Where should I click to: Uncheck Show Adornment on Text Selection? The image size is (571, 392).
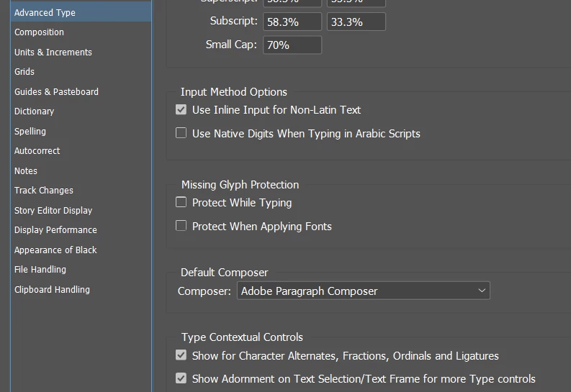pos(181,378)
